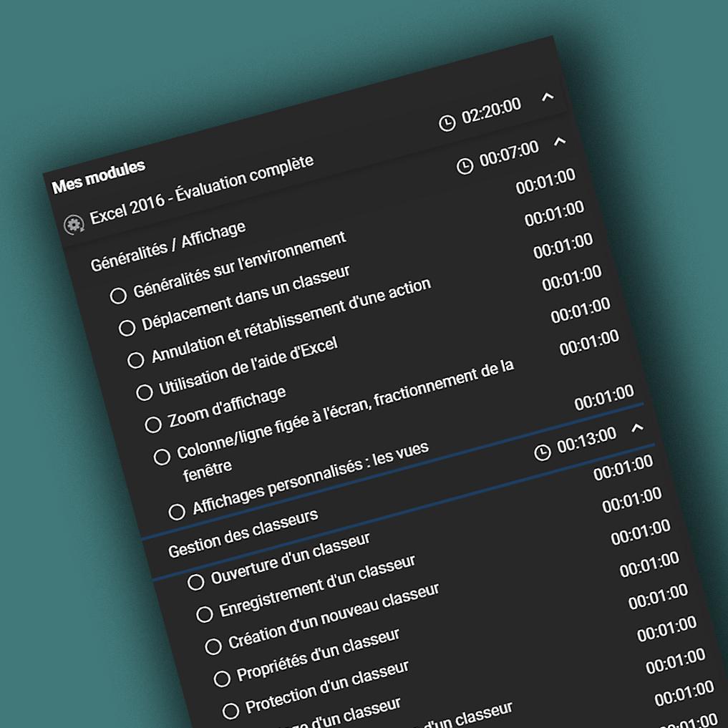Image resolution: width=728 pixels, height=728 pixels.
Task: Open the Utilisation de l'aide d'Excel lesson
Action: (x=248, y=366)
